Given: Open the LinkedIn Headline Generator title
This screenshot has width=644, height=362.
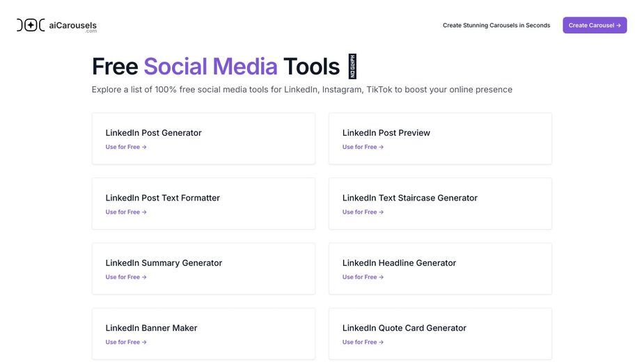Looking at the screenshot, I should tap(399, 263).
